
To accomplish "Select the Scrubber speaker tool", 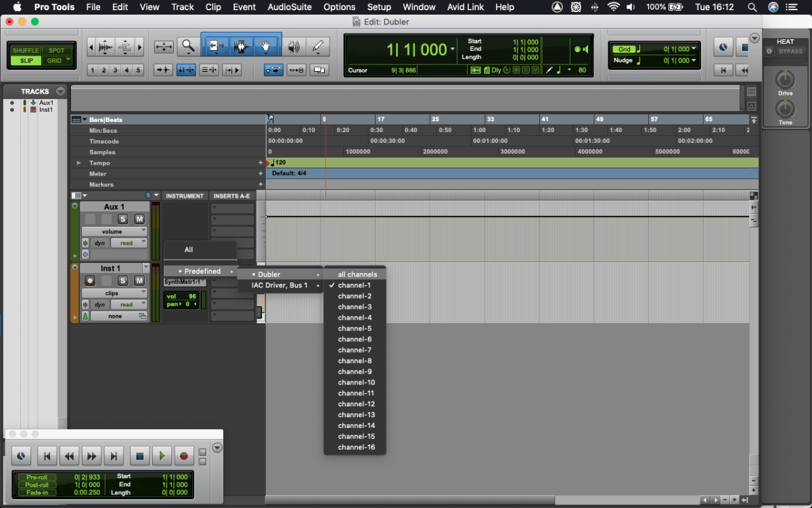I will pos(294,47).
